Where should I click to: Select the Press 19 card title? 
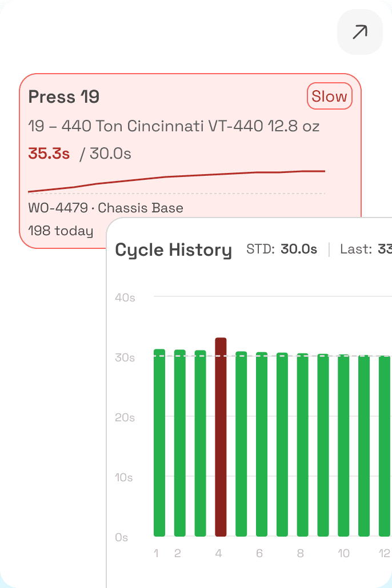[x=64, y=96]
